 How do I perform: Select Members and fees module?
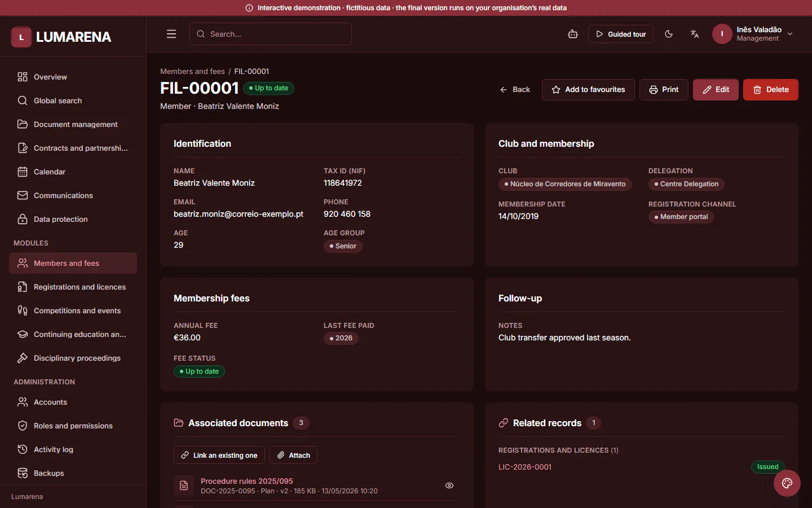coord(73,263)
